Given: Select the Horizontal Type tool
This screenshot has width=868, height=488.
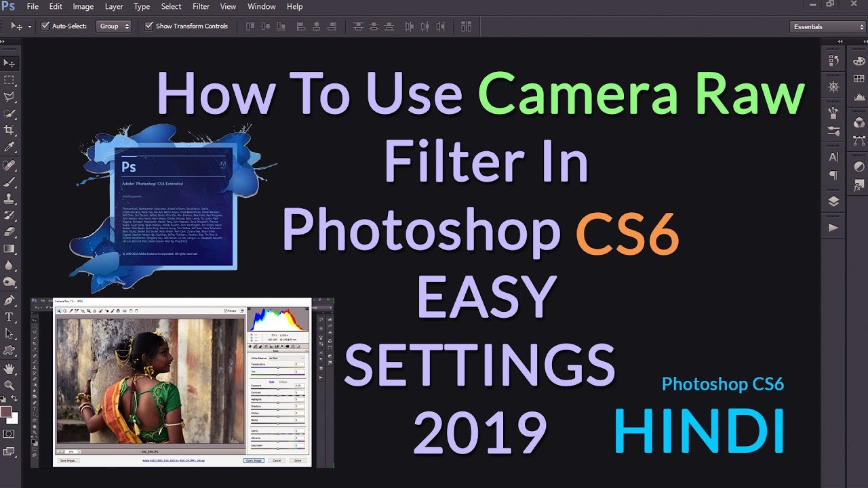Looking at the screenshot, I should pyautogui.click(x=9, y=317).
